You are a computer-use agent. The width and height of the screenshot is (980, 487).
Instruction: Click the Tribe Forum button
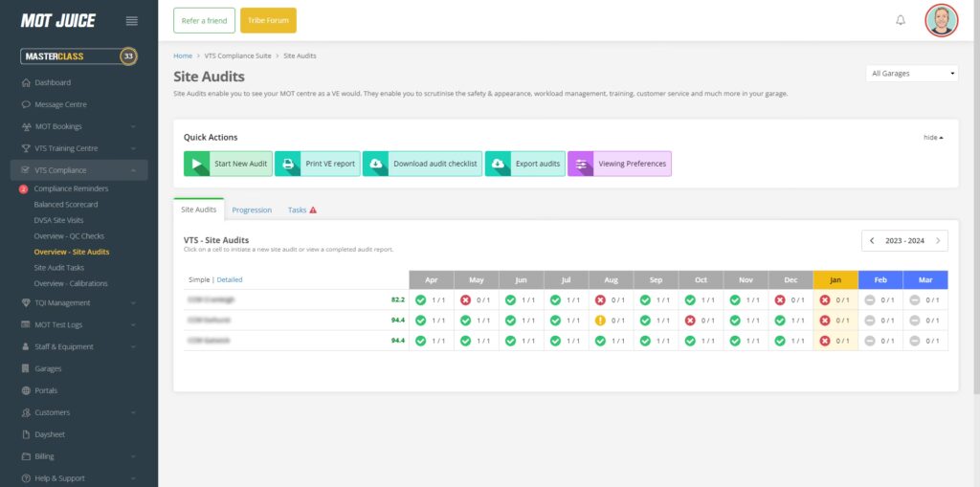pyautogui.click(x=268, y=20)
